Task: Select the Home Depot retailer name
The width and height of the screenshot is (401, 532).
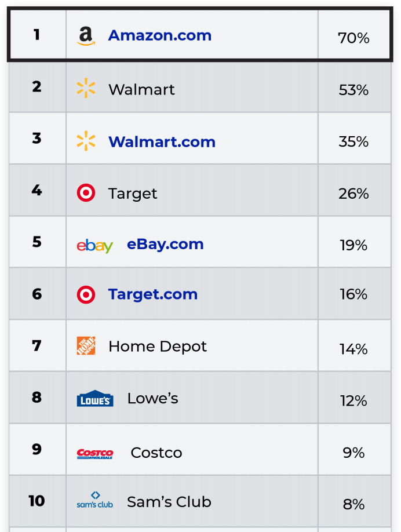Action: coord(158,347)
